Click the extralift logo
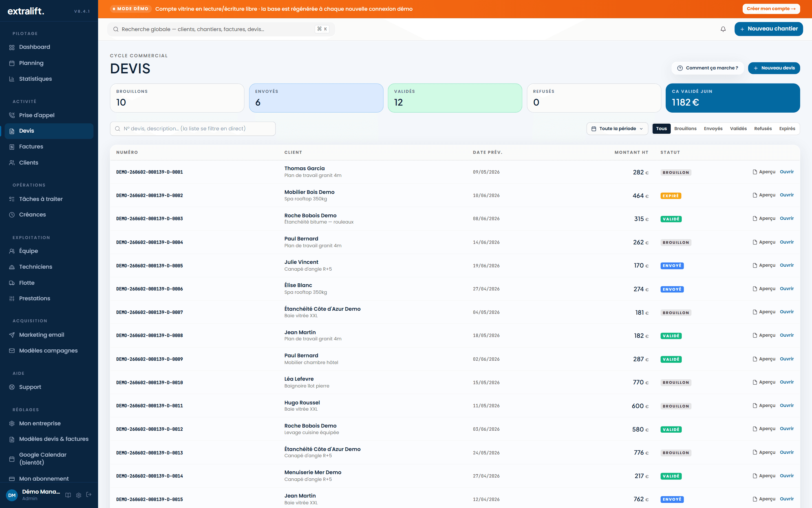 click(26, 11)
